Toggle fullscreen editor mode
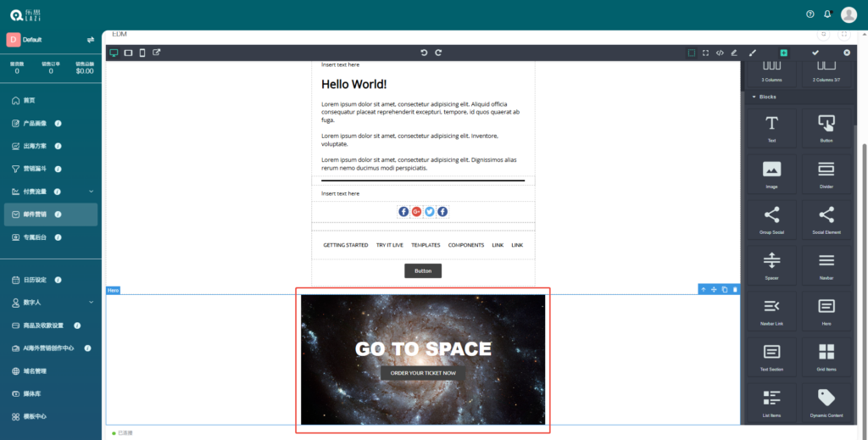Viewport: 868px width, 440px height. tap(705, 53)
